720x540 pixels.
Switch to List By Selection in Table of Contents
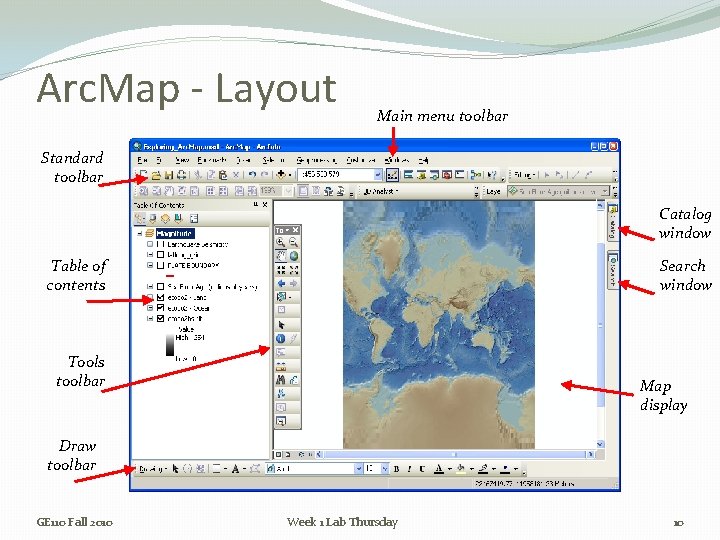click(x=178, y=219)
